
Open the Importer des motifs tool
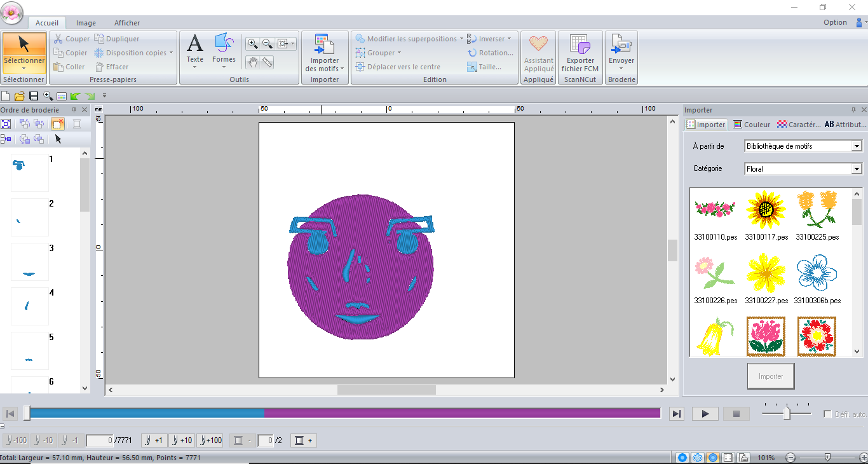pyautogui.click(x=324, y=53)
